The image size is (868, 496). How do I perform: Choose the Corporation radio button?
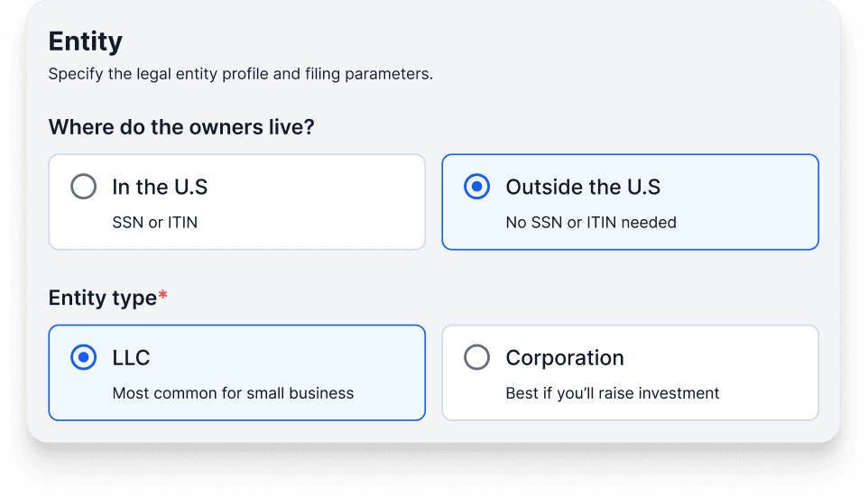click(476, 357)
